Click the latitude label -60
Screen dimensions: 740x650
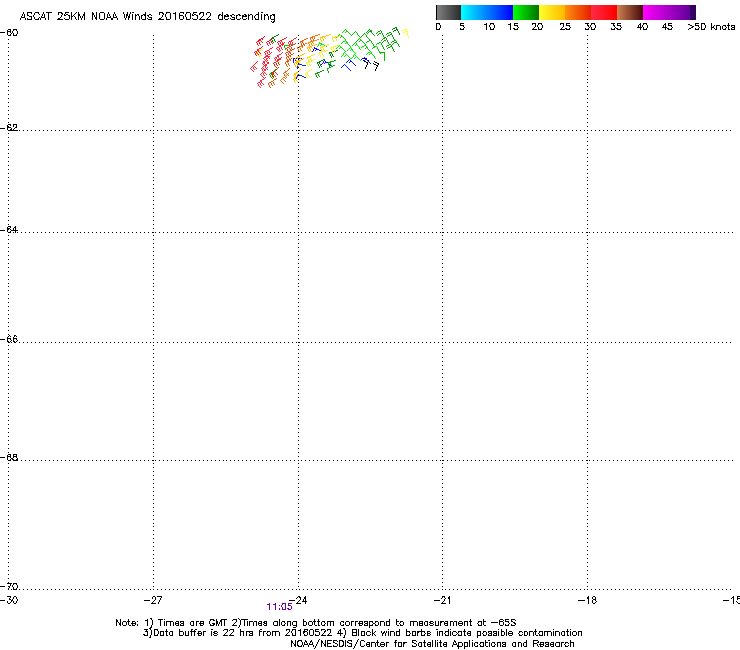coord(9,33)
